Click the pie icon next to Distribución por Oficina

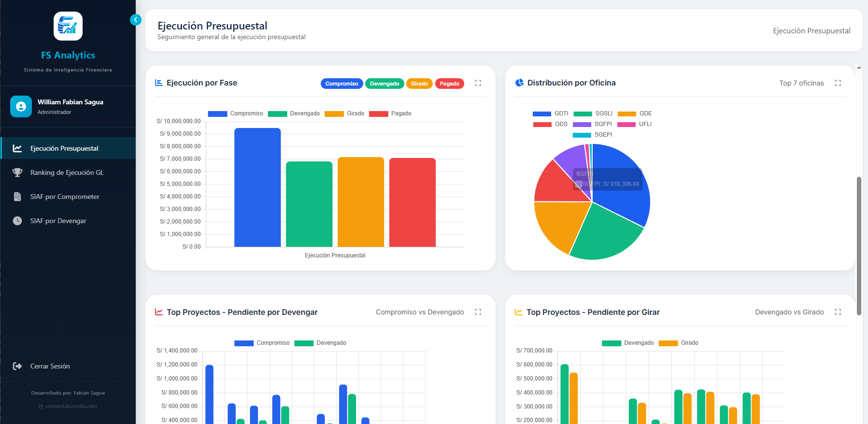pyautogui.click(x=519, y=83)
